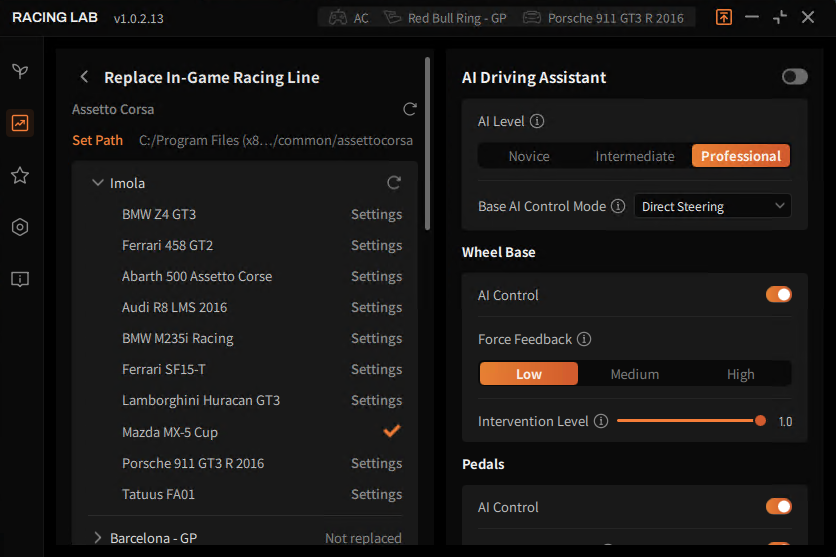Image resolution: width=836 pixels, height=557 pixels.
Task: Set Force Feedback to High
Action: (x=741, y=374)
